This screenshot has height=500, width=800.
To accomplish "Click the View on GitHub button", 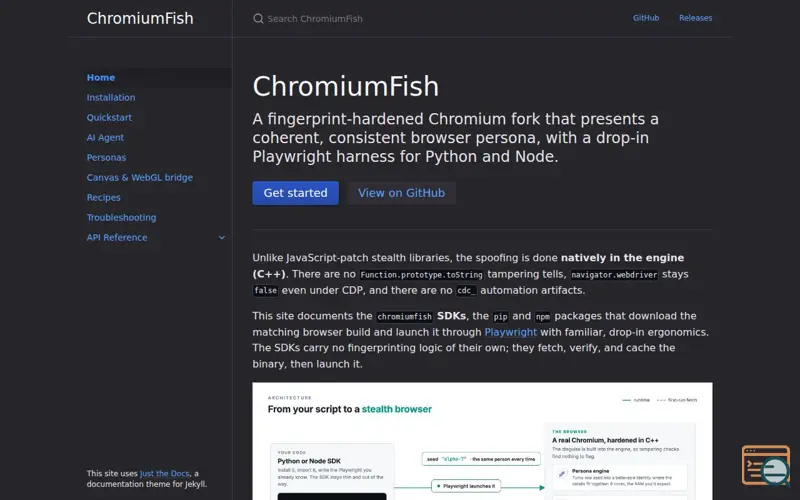I will [x=402, y=193].
